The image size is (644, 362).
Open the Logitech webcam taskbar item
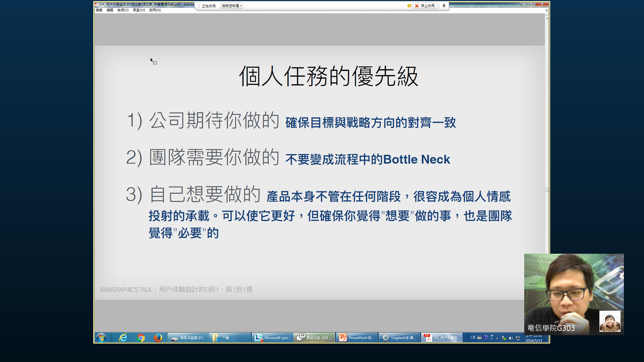399,338
